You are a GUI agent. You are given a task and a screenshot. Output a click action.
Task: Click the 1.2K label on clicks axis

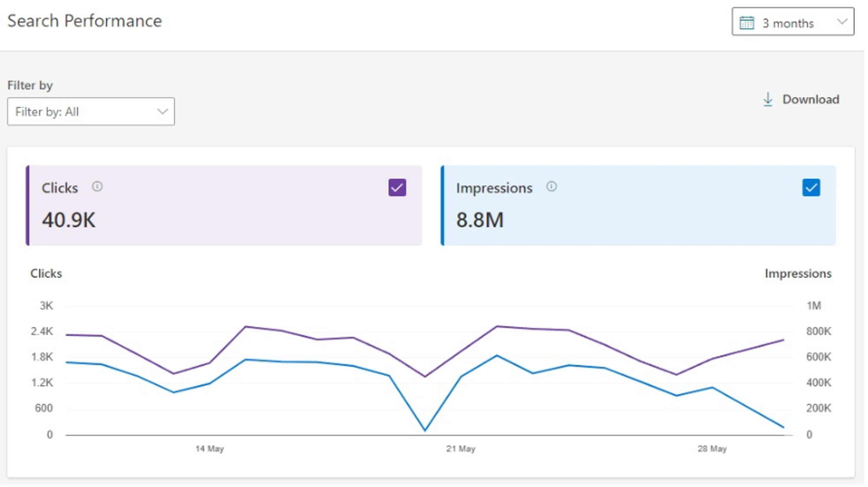click(42, 382)
